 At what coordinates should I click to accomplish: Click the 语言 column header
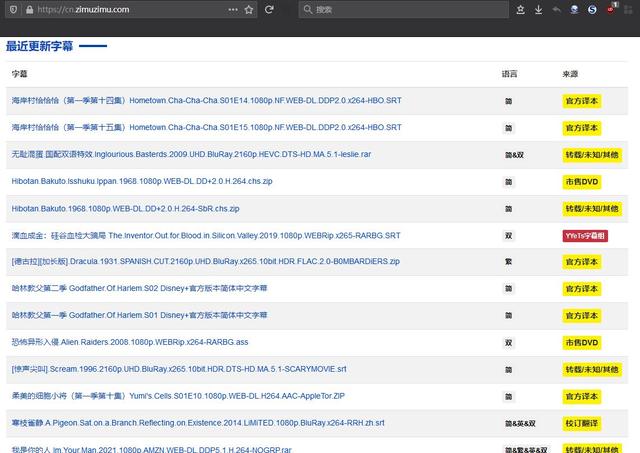tap(509, 74)
